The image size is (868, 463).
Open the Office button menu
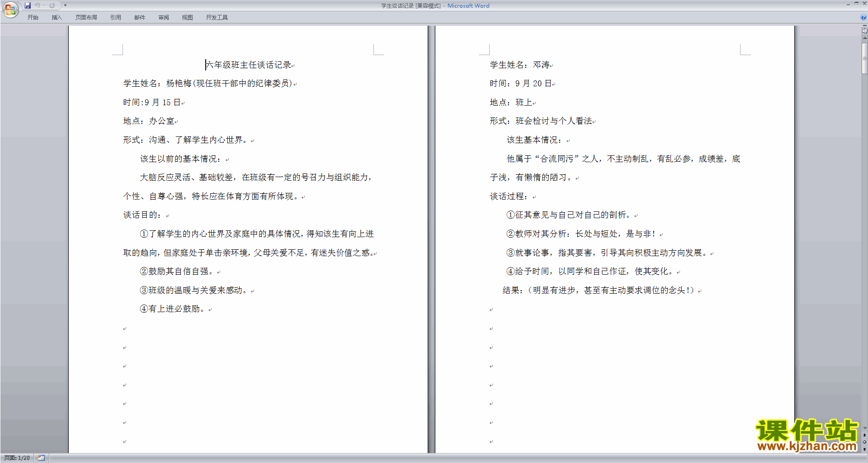click(x=10, y=9)
